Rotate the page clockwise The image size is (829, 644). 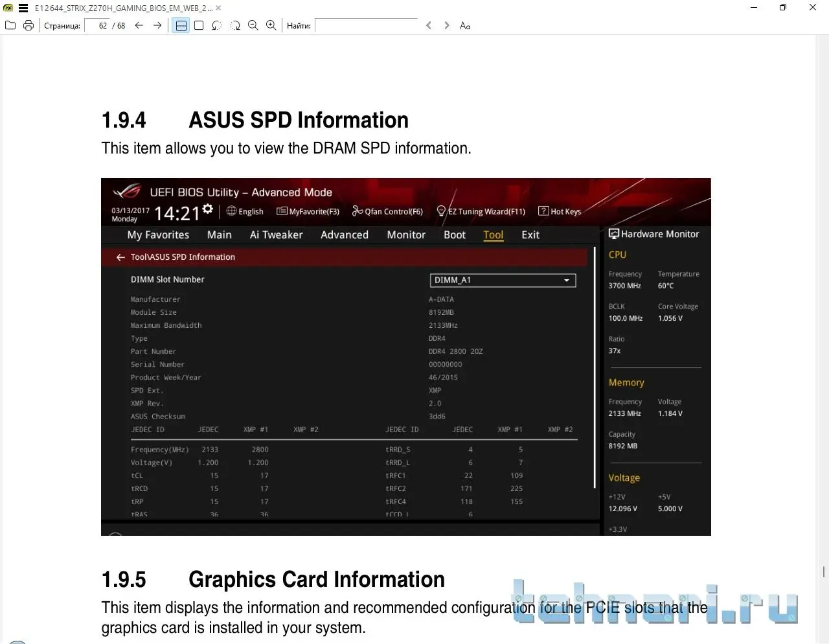[235, 25]
